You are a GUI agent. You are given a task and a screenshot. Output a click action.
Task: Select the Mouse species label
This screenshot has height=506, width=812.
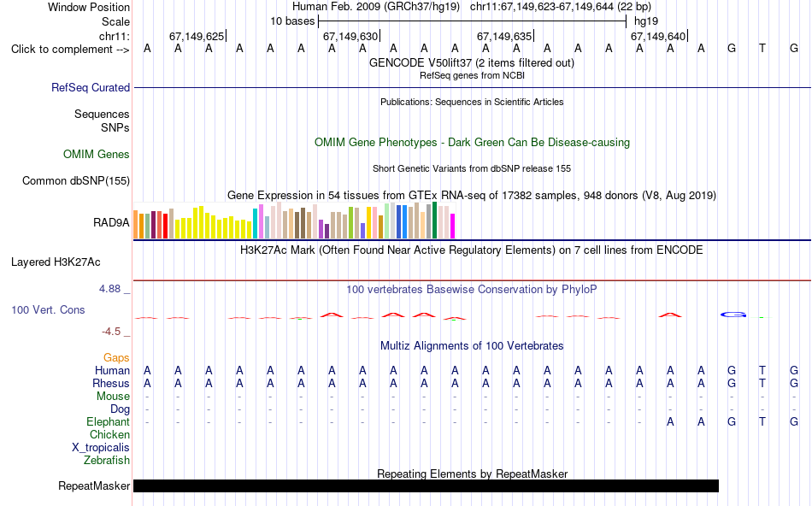(113, 397)
